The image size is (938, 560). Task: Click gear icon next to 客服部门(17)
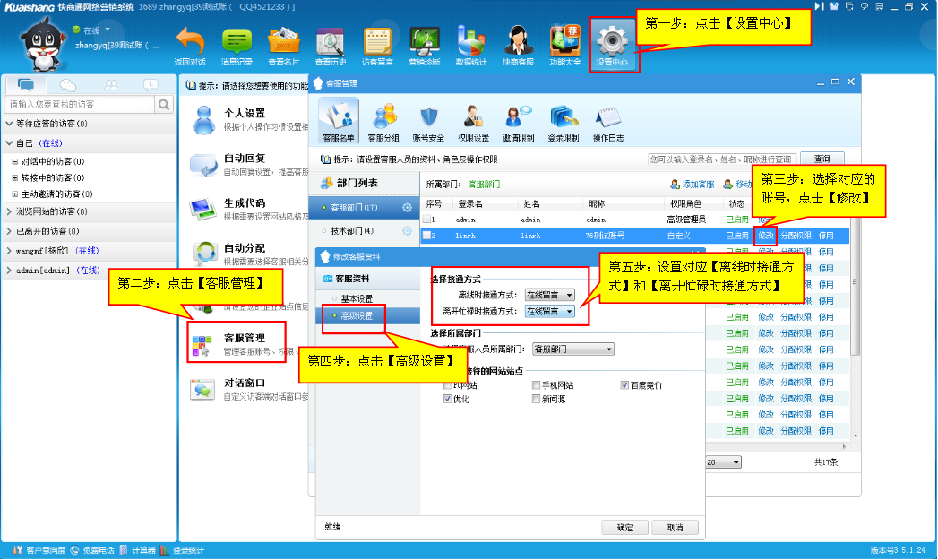point(407,208)
